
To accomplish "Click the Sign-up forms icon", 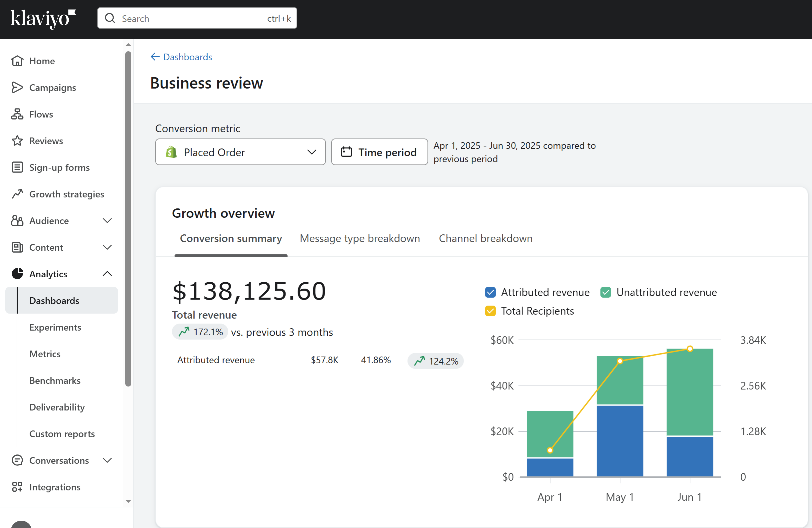I will pos(17,167).
